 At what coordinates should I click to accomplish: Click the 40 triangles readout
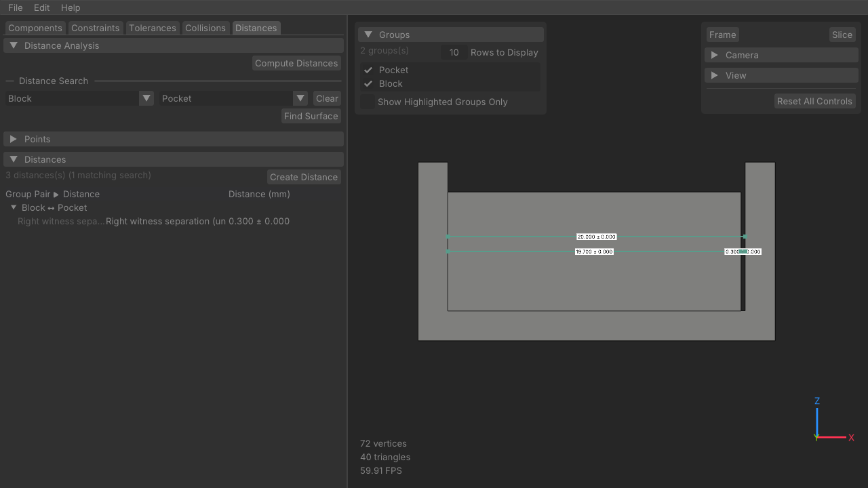pos(385,457)
